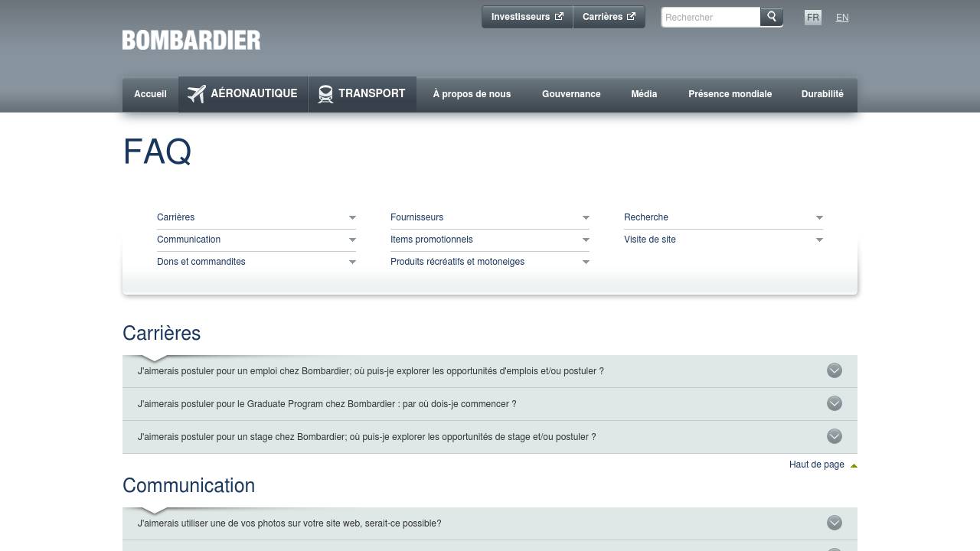Click the up-arrow beside Haut de page
Image resolution: width=980 pixels, height=551 pixels.
click(854, 465)
